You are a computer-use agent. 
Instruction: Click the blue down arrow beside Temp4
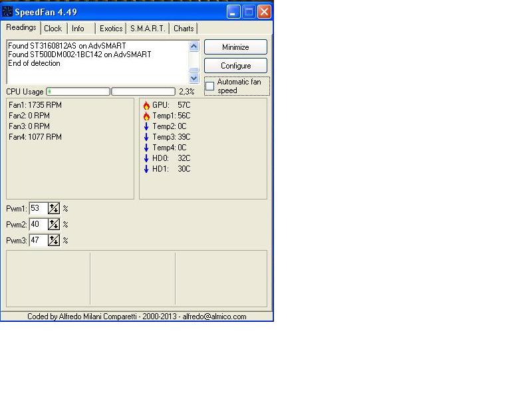tap(146, 148)
